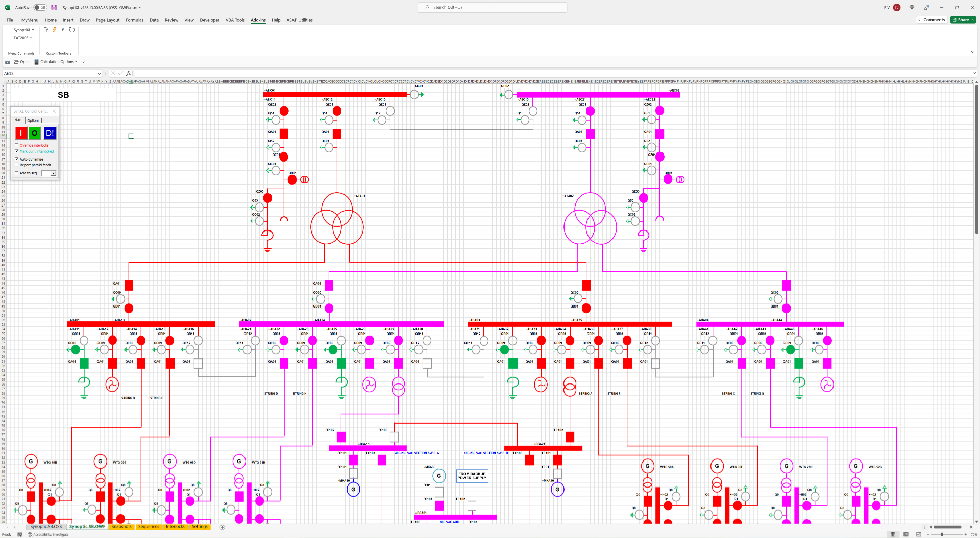
Task: Click the FROM BACKUP POWER SUPPLY box
Action: 472,476
